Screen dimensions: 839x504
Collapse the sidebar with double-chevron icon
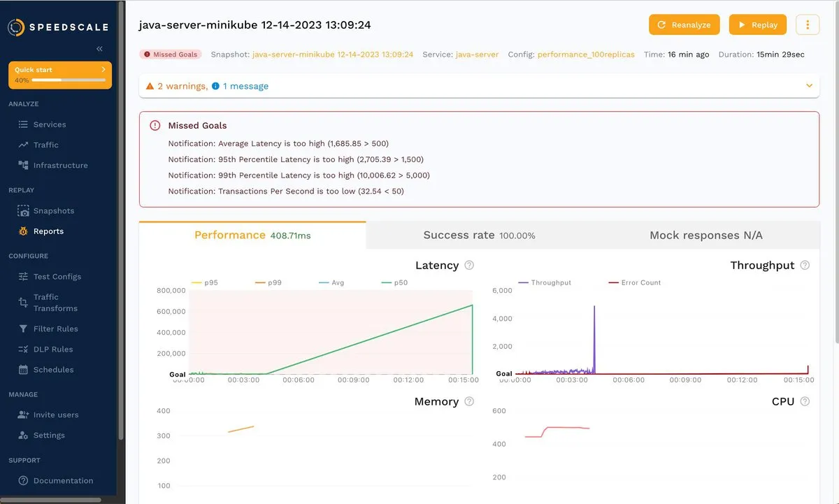[99, 49]
